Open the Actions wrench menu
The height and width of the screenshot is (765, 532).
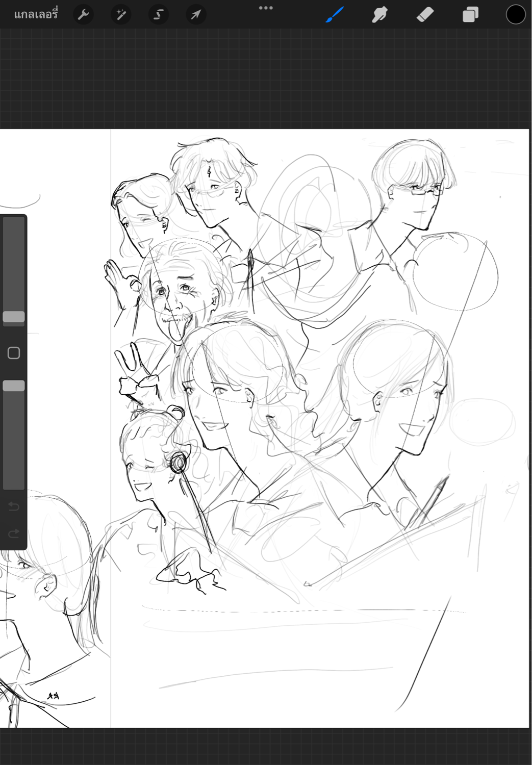tap(83, 15)
